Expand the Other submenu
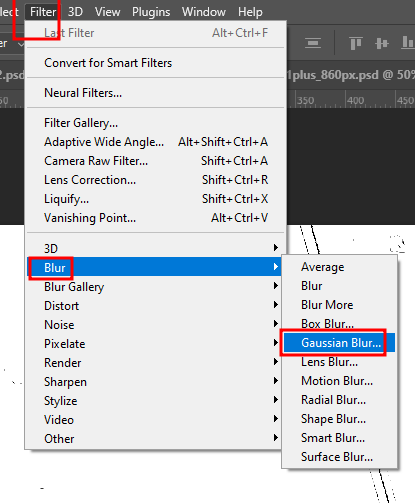The height and width of the screenshot is (503, 415). 155,438
